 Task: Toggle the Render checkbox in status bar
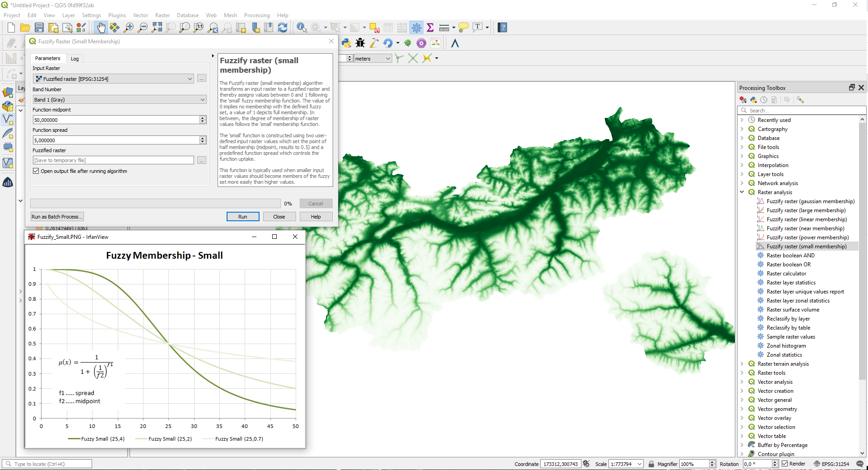[x=785, y=464]
